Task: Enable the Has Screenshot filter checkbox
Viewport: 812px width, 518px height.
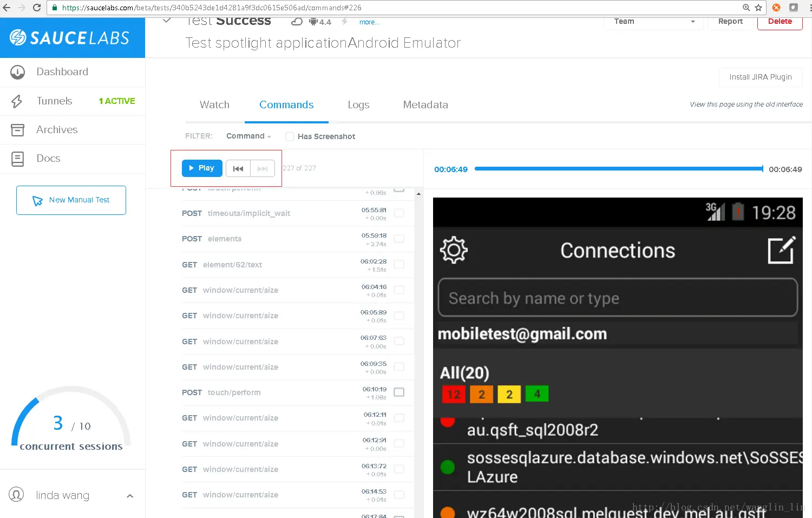Action: point(290,136)
